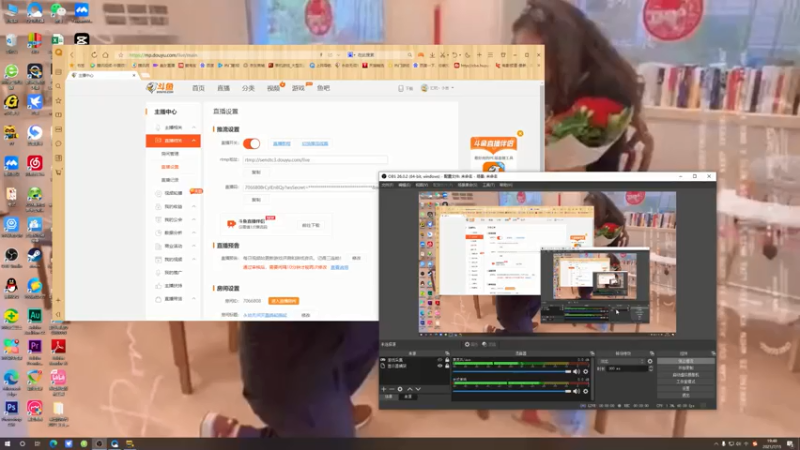Screen dimensions: 800x450
Task: Open the 帮助 menu in OBS
Action: click(x=505, y=185)
